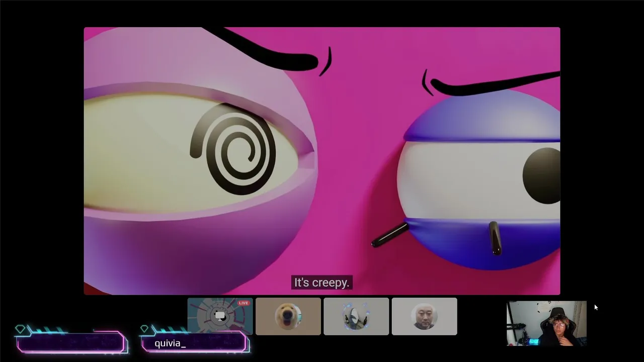Click the screen share icon on live tile
The image size is (644, 362).
point(220,316)
